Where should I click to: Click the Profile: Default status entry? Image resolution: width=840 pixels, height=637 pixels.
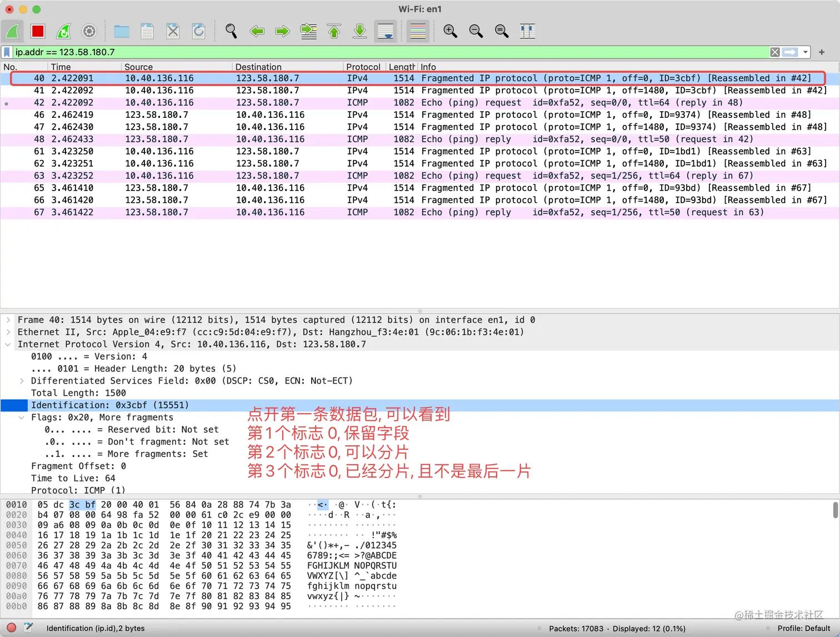pyautogui.click(x=804, y=629)
